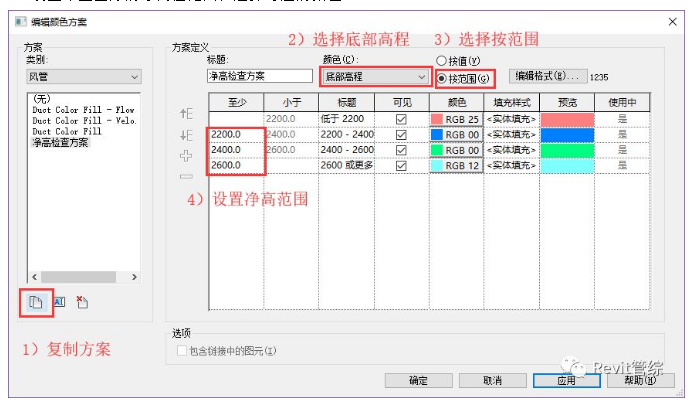Open the 类别 风管 dropdown

click(84, 77)
